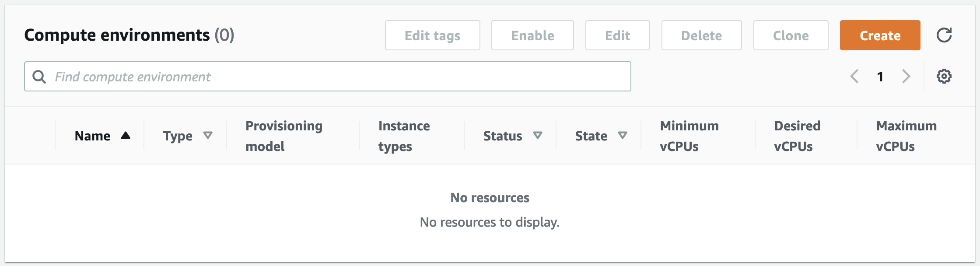The width and height of the screenshot is (980, 266).
Task: Create a new compute environment
Action: click(x=880, y=35)
